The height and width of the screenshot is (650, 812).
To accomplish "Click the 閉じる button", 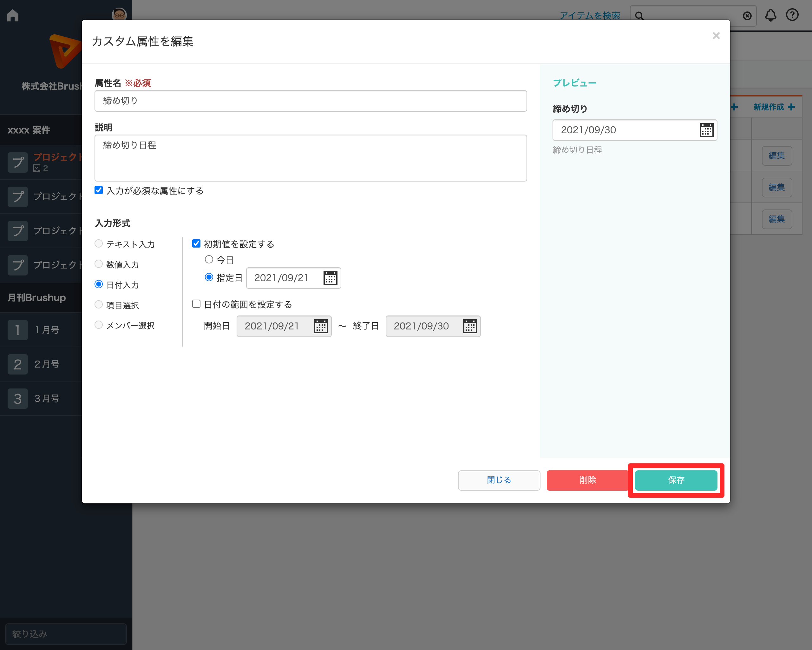I will (x=499, y=480).
